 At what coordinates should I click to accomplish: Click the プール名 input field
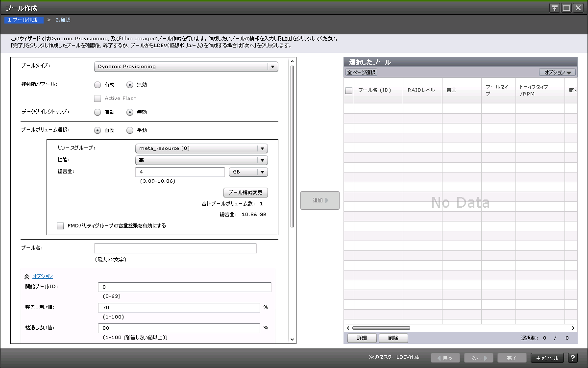175,248
